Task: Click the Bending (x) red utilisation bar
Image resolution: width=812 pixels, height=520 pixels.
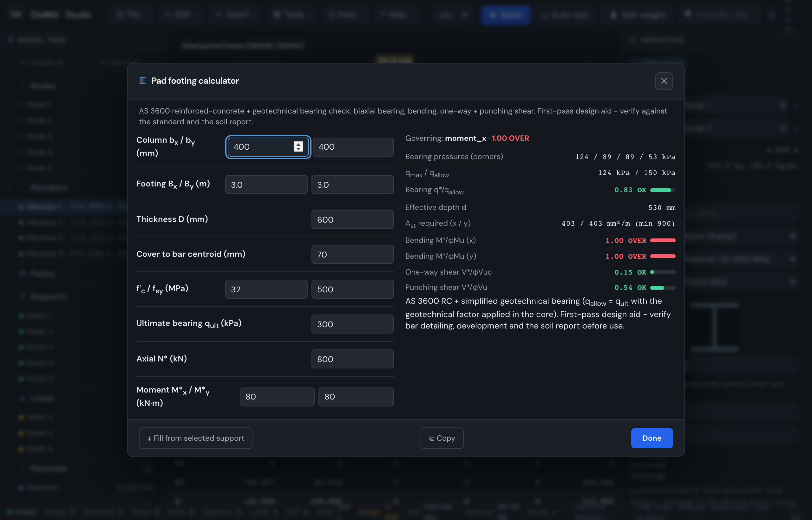Action: [663, 240]
